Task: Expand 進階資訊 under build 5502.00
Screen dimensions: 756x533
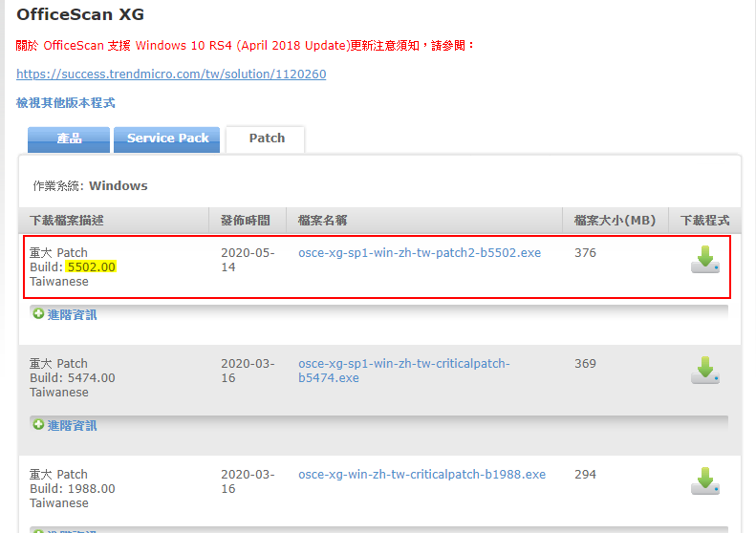Action: (x=72, y=314)
